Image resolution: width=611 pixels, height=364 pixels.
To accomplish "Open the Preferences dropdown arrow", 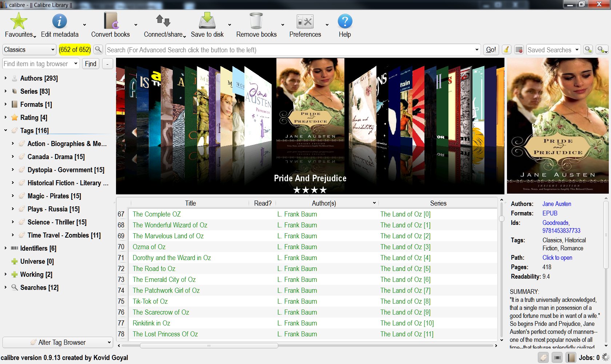I will (327, 25).
